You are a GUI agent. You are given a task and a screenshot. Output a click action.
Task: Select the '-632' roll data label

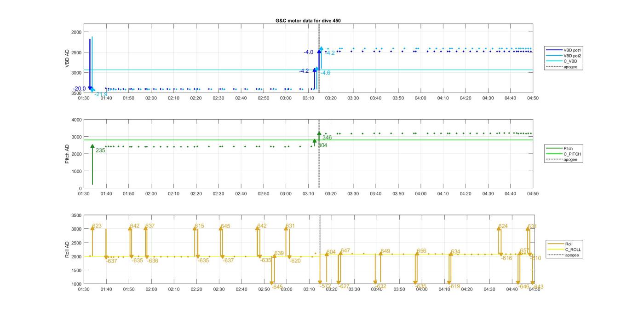[x=381, y=286]
